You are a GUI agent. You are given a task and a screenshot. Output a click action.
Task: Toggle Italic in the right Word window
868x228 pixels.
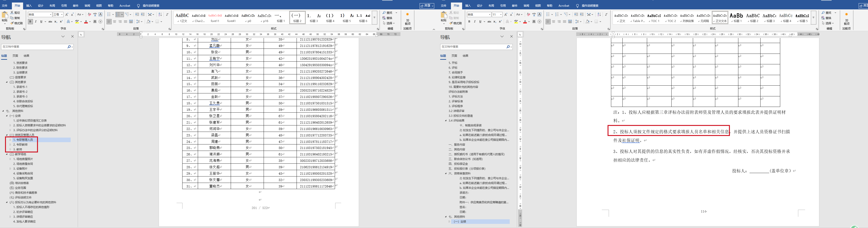point(475,22)
